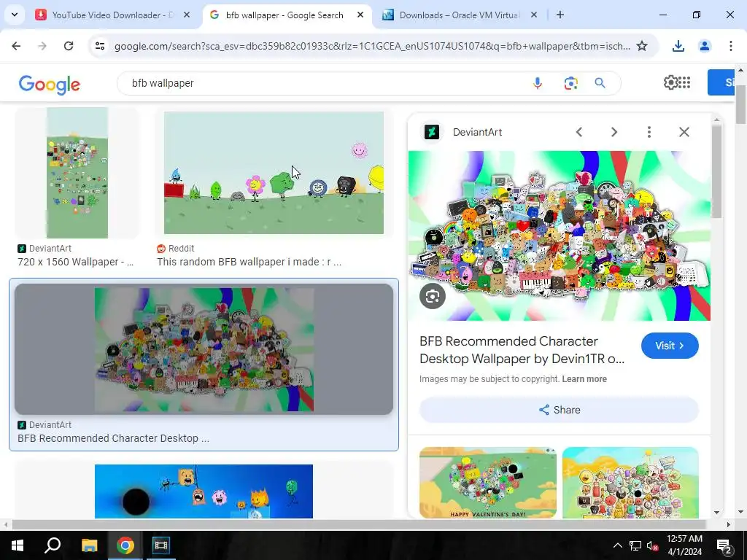Click the preview panel vertical scrollbar
The height and width of the screenshot is (560, 747).
716,171
